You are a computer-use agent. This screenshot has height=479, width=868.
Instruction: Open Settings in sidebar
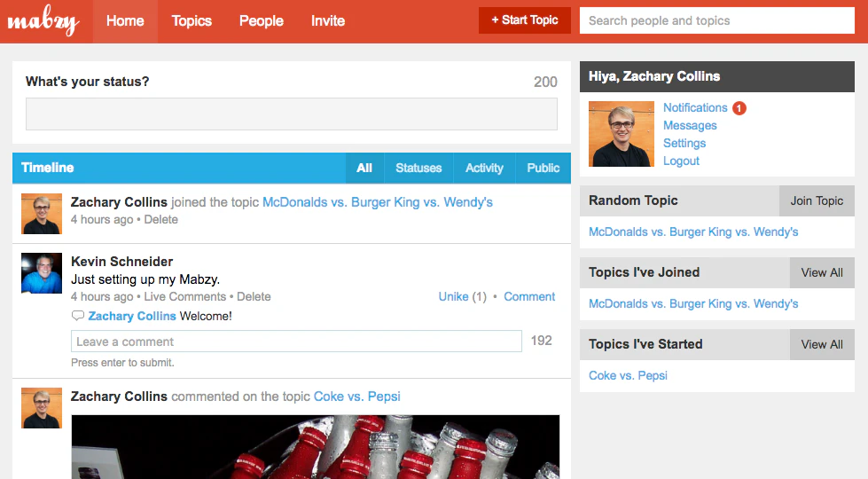pos(684,144)
